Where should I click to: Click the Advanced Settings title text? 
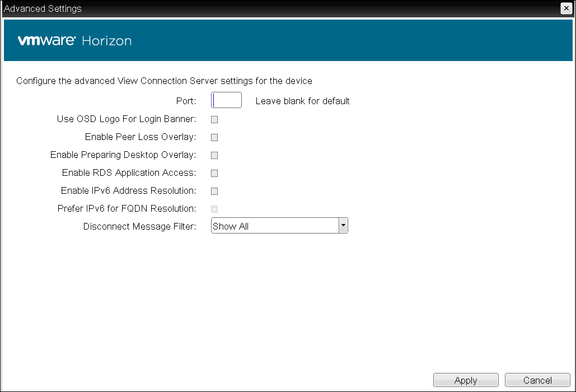tap(43, 8)
